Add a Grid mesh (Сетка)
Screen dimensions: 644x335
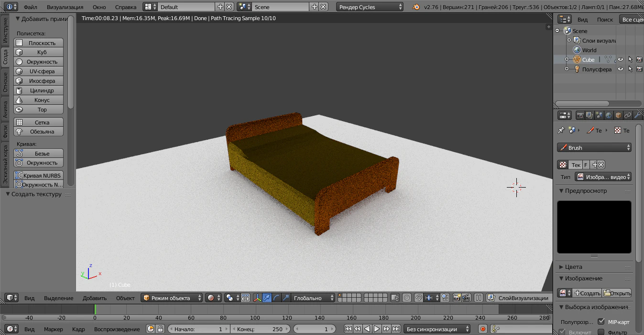click(39, 123)
